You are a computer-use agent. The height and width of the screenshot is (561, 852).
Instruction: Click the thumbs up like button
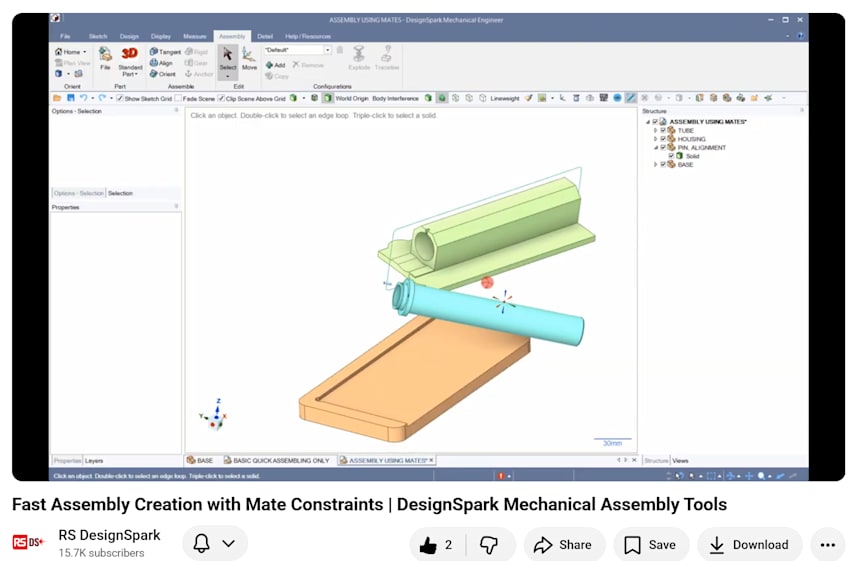(x=435, y=545)
